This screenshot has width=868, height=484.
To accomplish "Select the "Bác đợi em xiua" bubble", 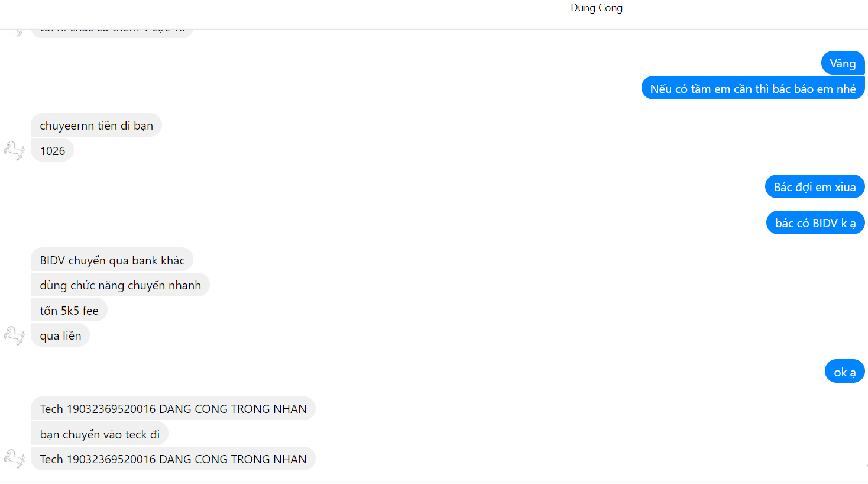I will tap(814, 187).
